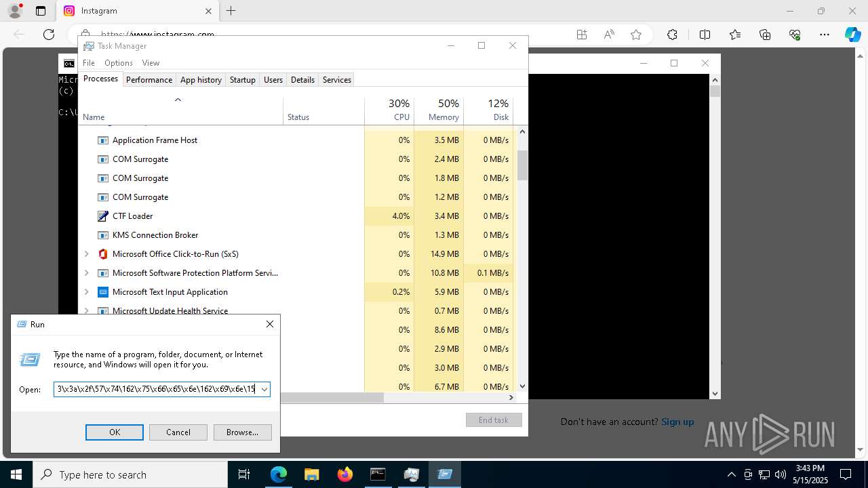
Task: Click the Run dialog taskbar icon
Action: 445,474
